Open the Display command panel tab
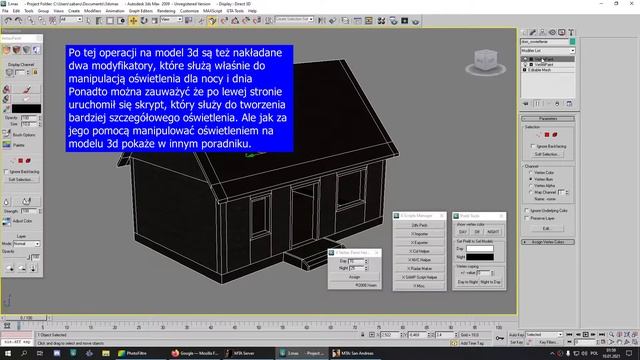 click(562, 32)
